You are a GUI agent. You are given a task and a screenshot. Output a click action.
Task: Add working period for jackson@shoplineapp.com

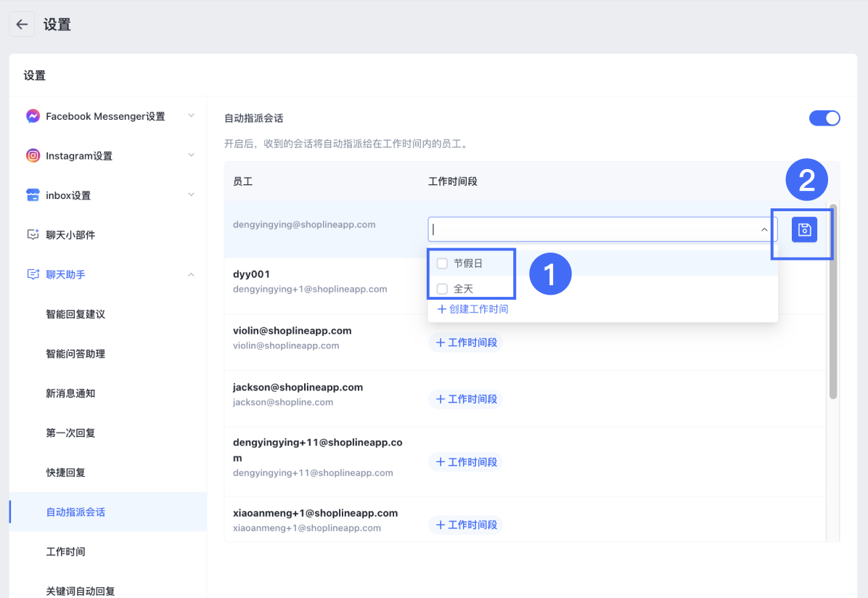pos(465,399)
